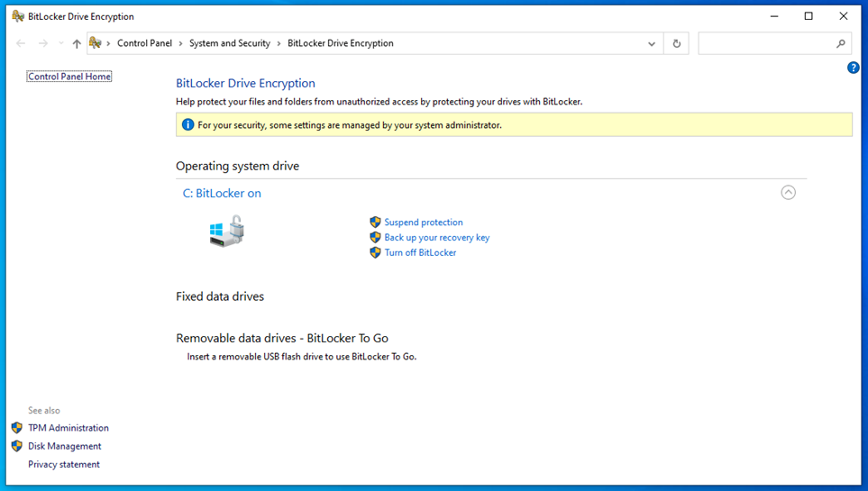The width and height of the screenshot is (868, 491).
Task: Select Control Panel in the breadcrumb path
Action: pyautogui.click(x=144, y=43)
